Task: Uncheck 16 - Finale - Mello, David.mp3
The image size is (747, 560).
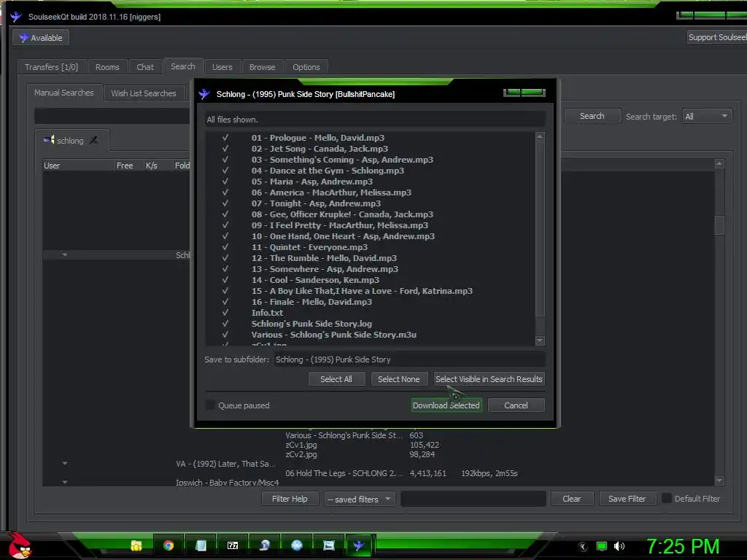Action: (x=225, y=302)
